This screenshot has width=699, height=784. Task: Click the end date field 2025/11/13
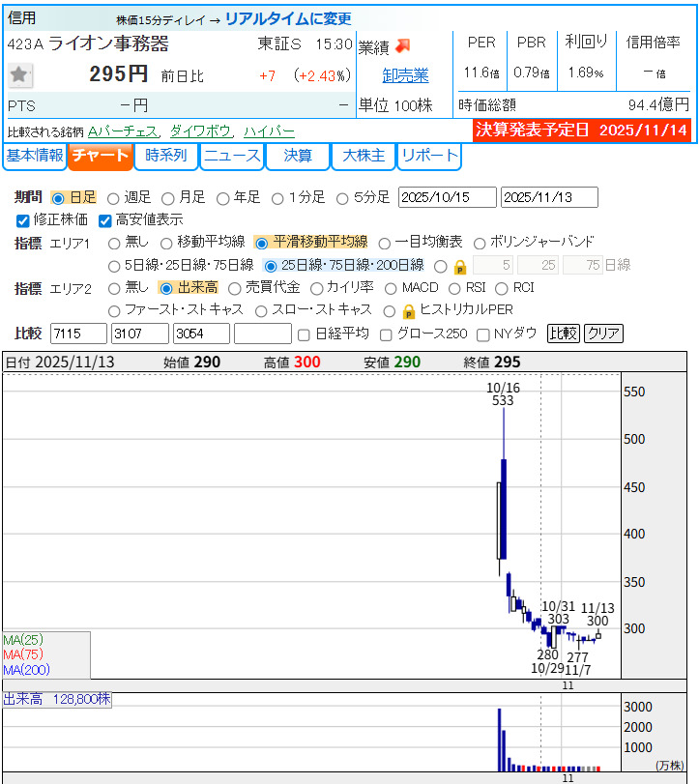(x=549, y=197)
